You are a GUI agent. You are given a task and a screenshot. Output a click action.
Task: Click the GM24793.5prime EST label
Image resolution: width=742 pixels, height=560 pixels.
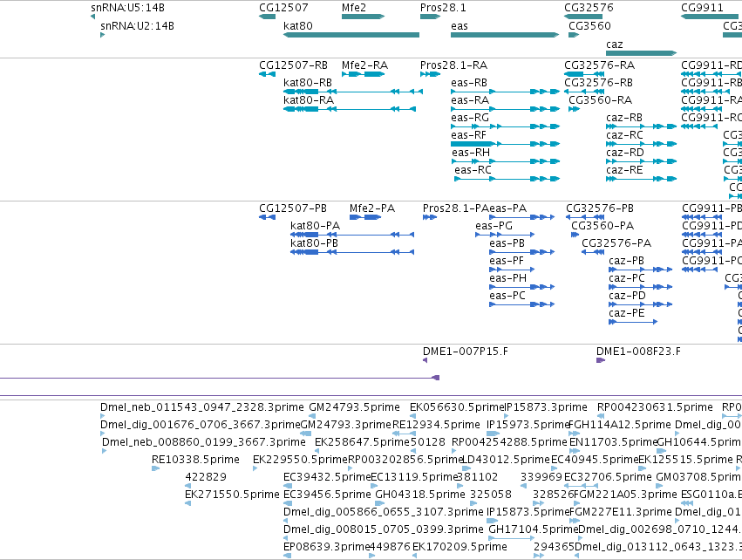[355, 407]
